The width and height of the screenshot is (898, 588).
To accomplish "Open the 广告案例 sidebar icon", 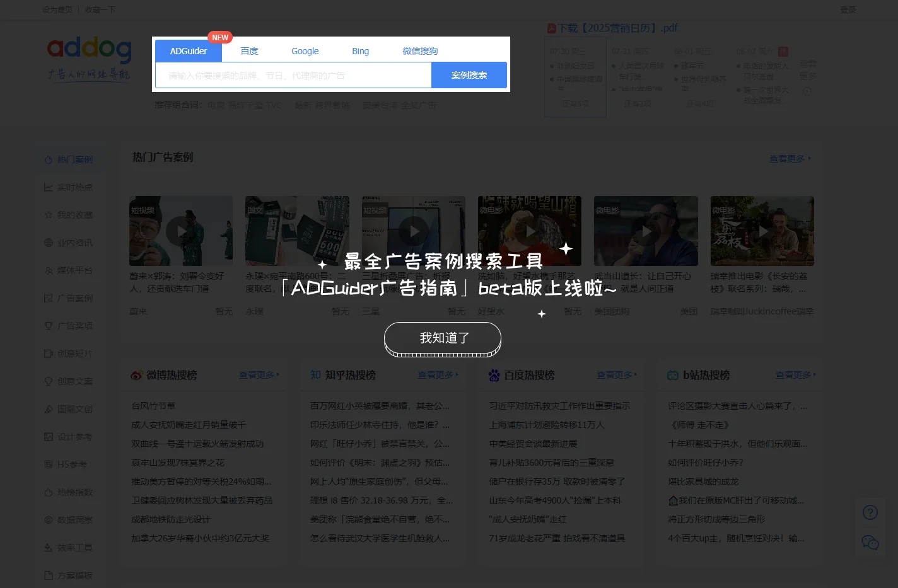I will [x=49, y=298].
